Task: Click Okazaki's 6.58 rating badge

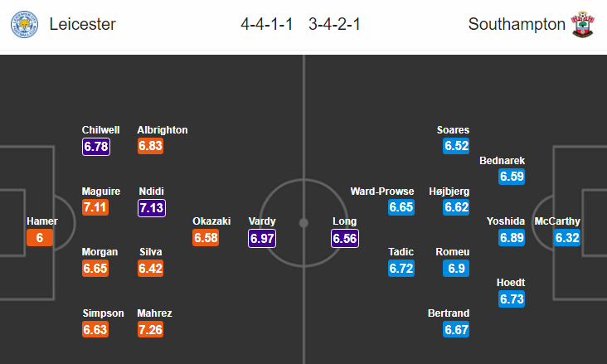Action: point(206,238)
